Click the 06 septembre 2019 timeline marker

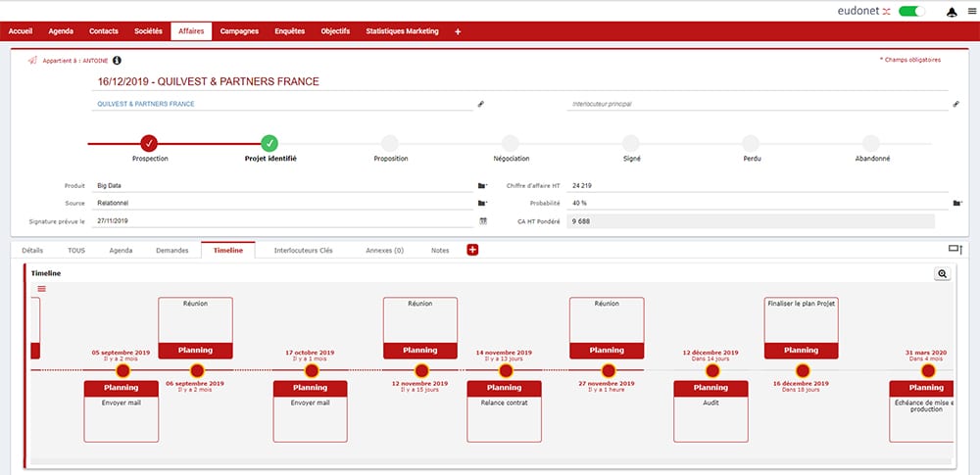197,371
